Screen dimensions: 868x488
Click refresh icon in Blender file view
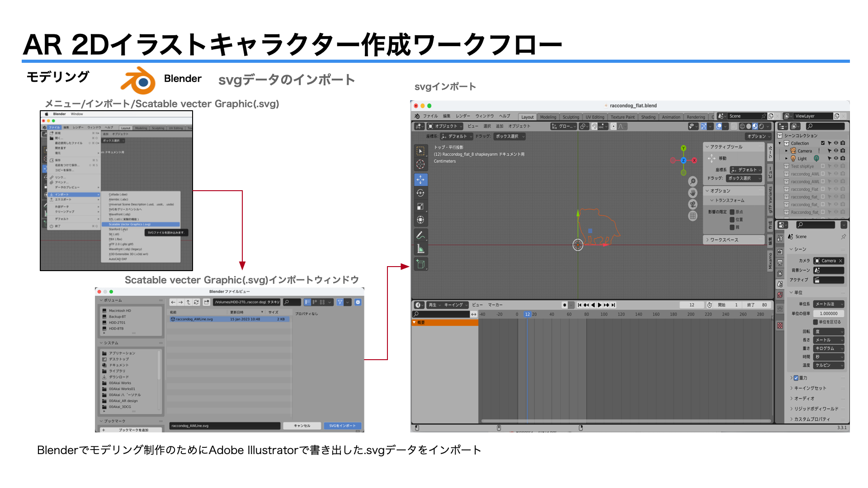196,302
